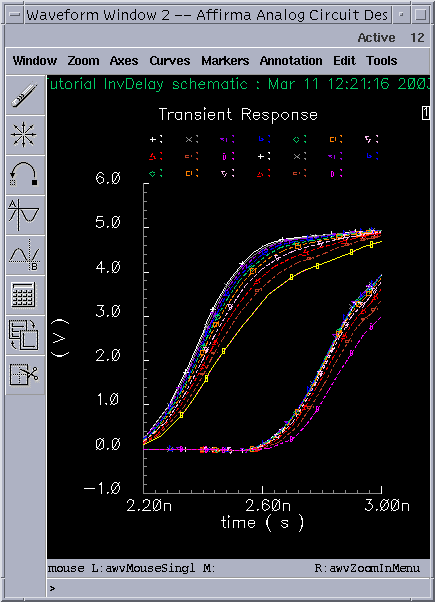Click the switch axis mode pages icon
Screen dimensions: 435x602
(25, 335)
